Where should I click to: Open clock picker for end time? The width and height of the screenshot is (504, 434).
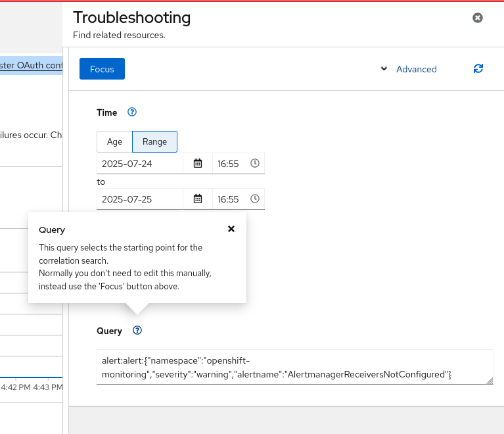coord(254,199)
